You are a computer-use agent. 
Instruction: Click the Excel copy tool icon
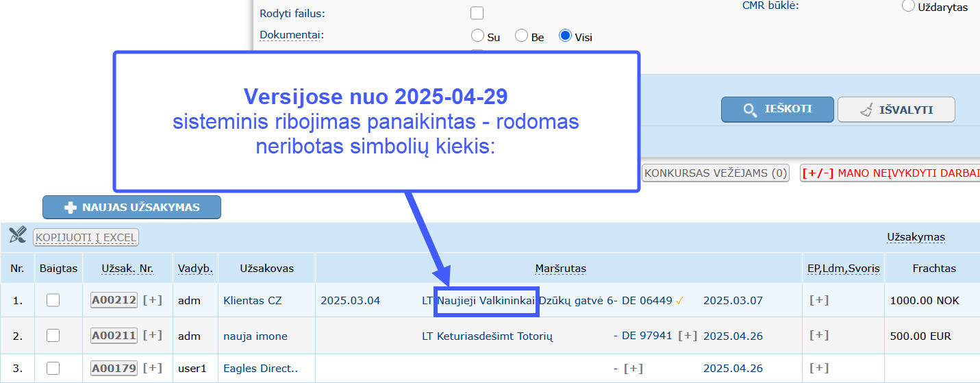[17, 236]
